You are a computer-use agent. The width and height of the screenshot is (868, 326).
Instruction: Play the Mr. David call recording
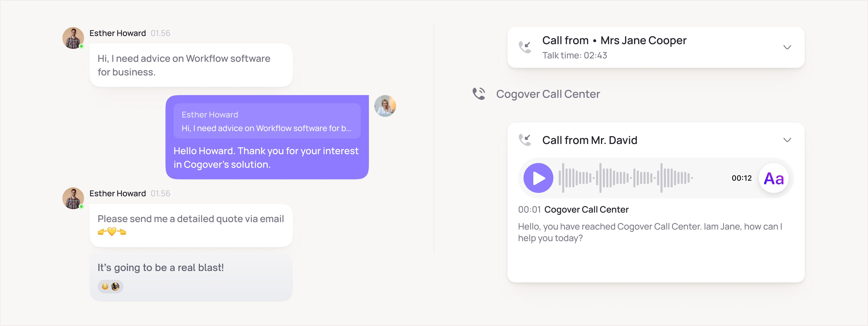point(538,178)
